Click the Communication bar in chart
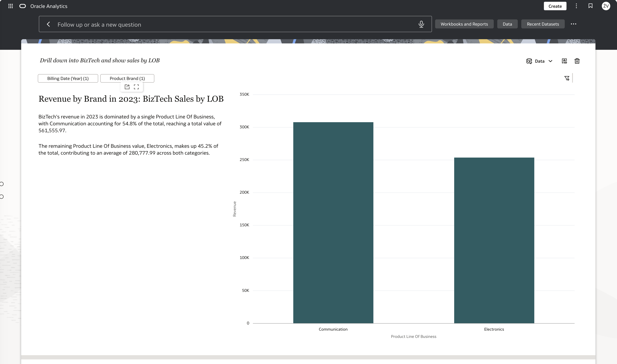Screen dimensions: 617x364 [333, 223]
